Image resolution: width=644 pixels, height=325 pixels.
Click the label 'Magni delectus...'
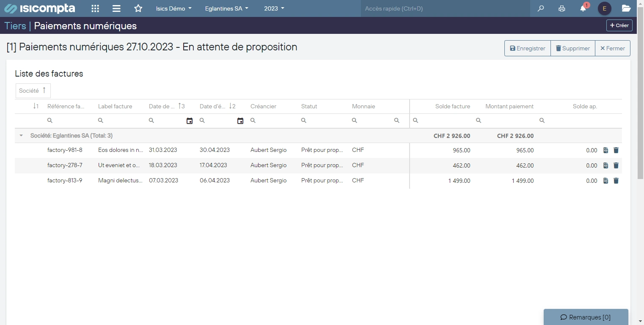click(x=121, y=181)
